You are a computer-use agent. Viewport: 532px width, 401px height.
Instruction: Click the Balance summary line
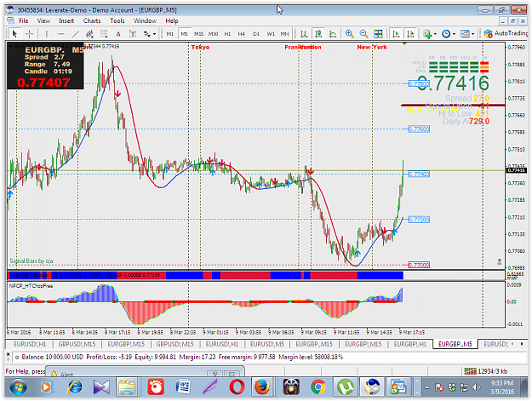(x=182, y=357)
